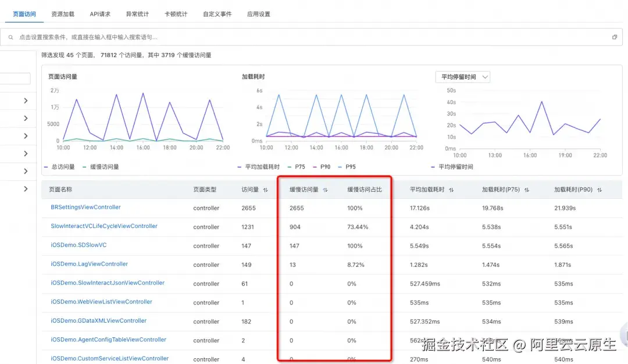
Task: Open iOSDemo.SDSlowVC link
Action: tap(78, 245)
